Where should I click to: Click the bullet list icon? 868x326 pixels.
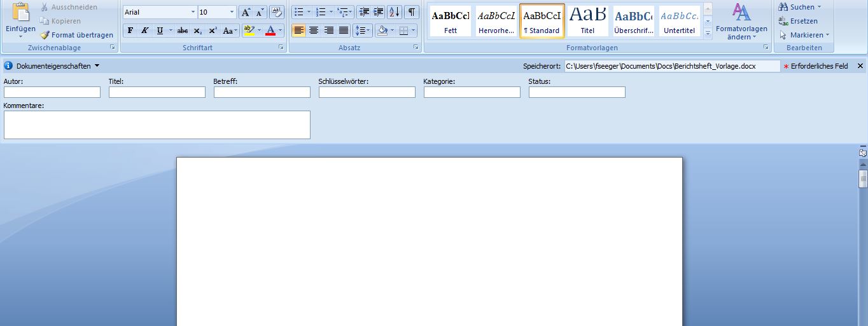[x=299, y=12]
